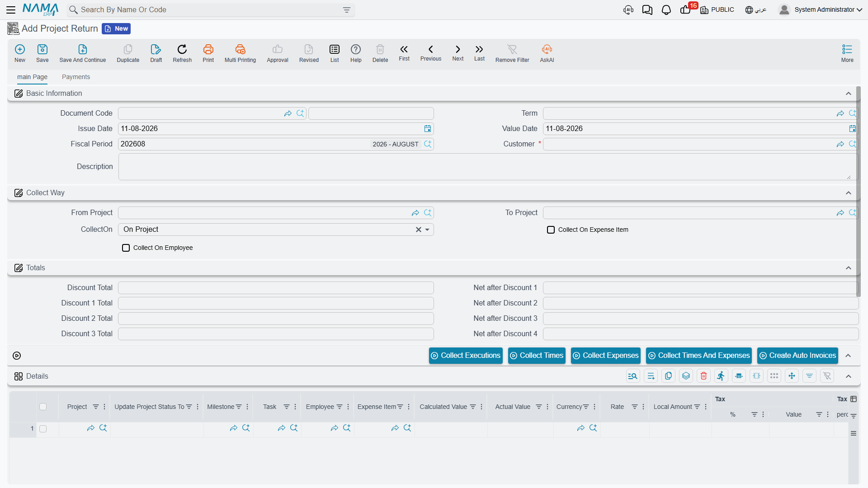Image resolution: width=868 pixels, height=488 pixels.
Task: Collapse the actions button bar
Action: [x=849, y=356]
